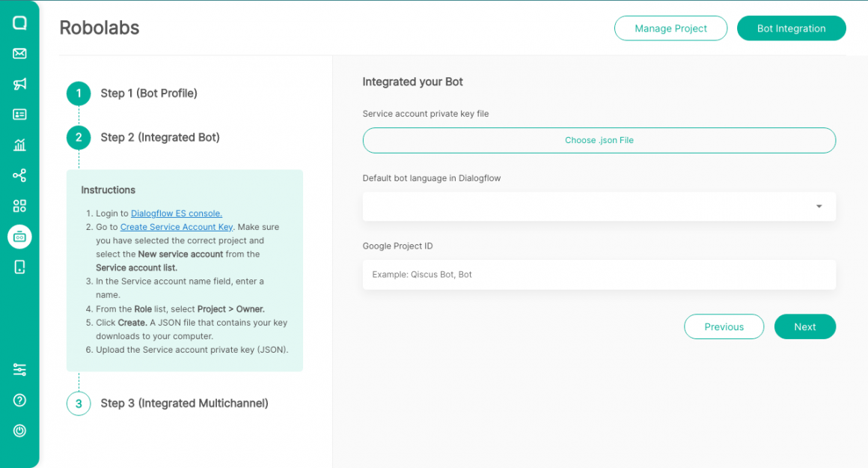Viewport: 868px width, 468px height.
Task: Open the Inbox from the sidebar
Action: (19, 53)
